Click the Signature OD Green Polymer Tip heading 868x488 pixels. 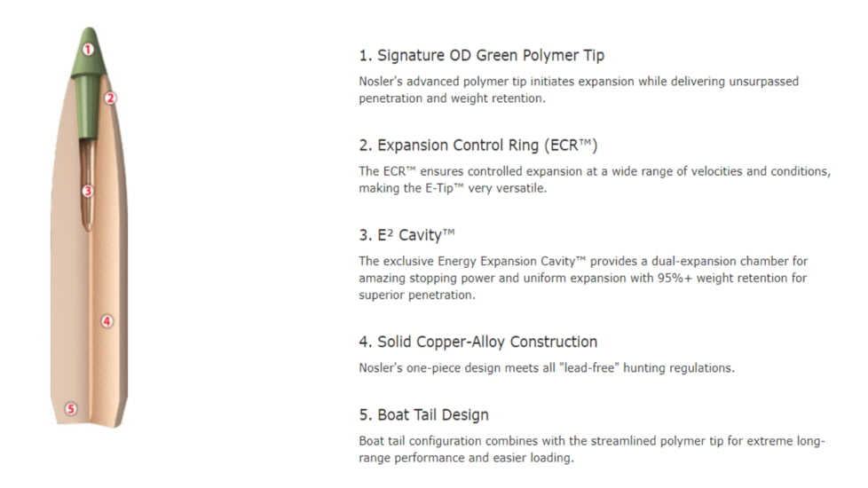[x=481, y=56]
